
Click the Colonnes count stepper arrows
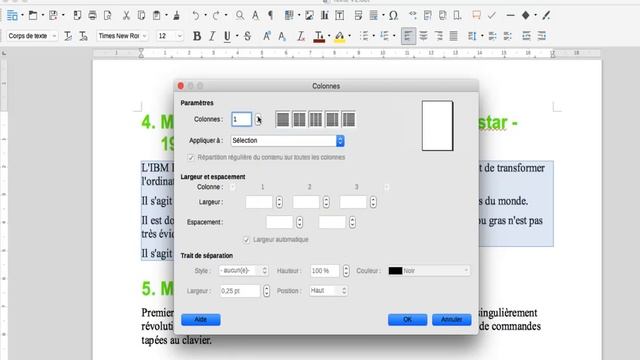tap(258, 119)
